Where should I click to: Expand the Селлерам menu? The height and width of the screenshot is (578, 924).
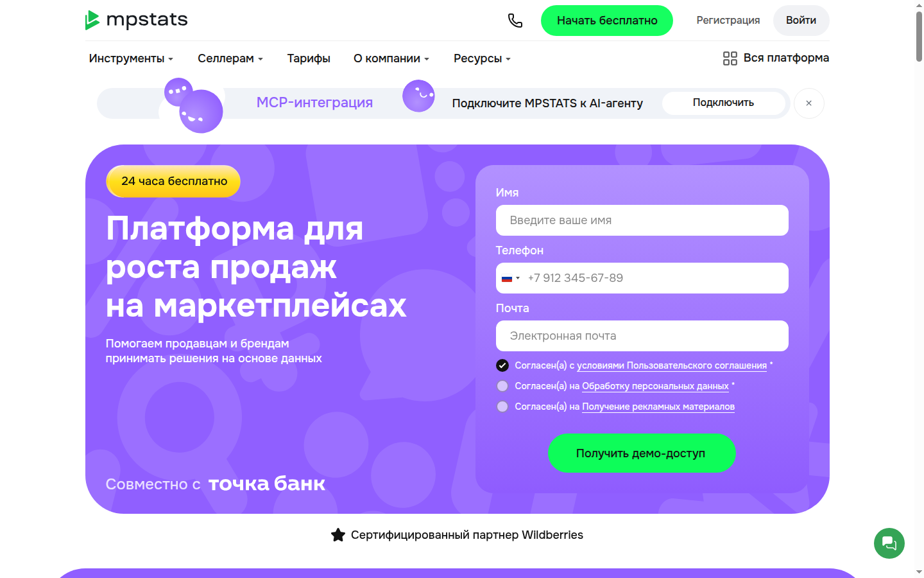(230, 58)
